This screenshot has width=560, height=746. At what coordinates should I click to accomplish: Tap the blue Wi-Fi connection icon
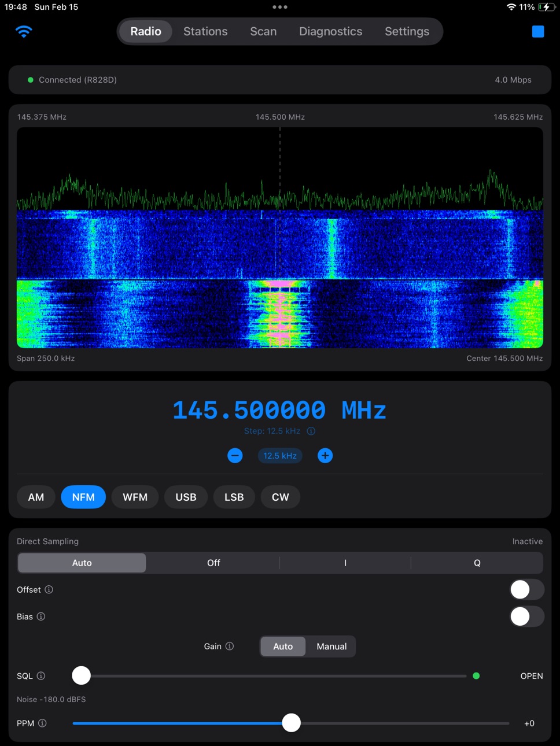pyautogui.click(x=24, y=31)
